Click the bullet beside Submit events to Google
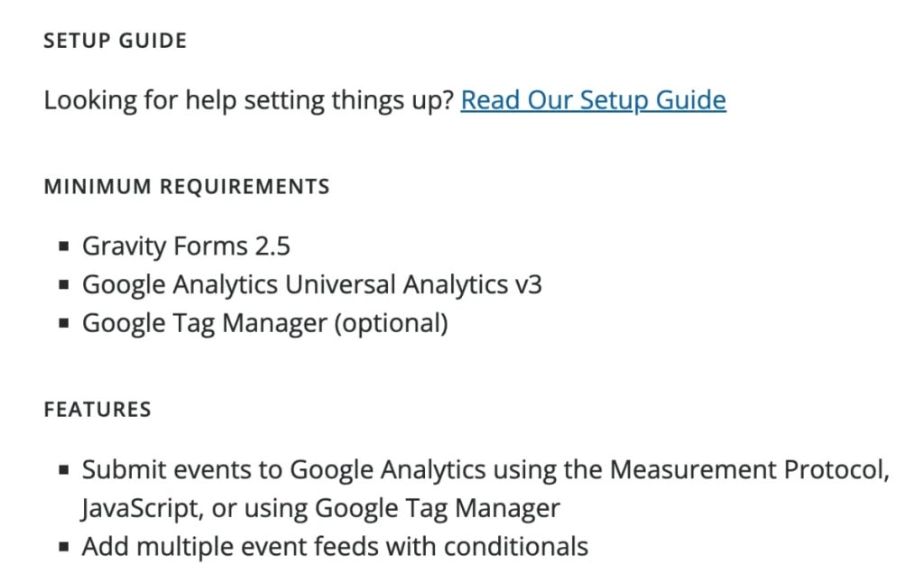This screenshot has width=924, height=574. click(x=64, y=469)
